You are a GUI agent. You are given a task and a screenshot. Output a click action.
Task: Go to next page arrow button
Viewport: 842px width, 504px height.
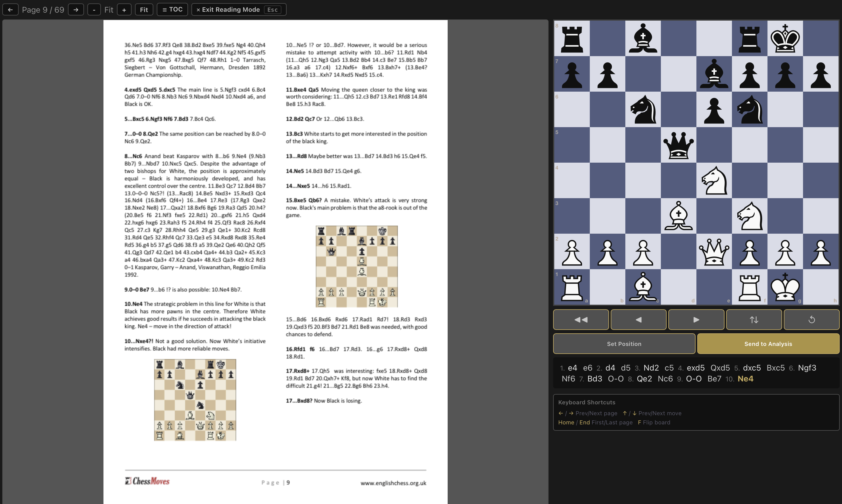tap(76, 9)
